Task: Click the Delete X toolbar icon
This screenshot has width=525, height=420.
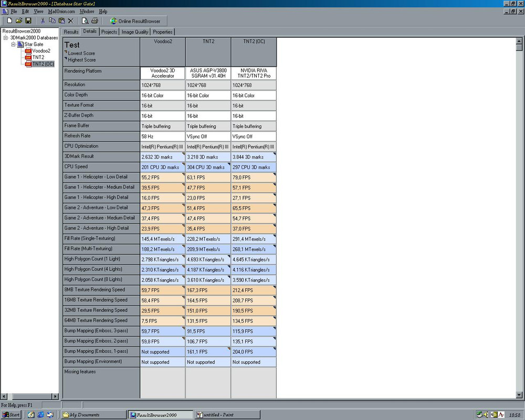Action: coord(71,21)
